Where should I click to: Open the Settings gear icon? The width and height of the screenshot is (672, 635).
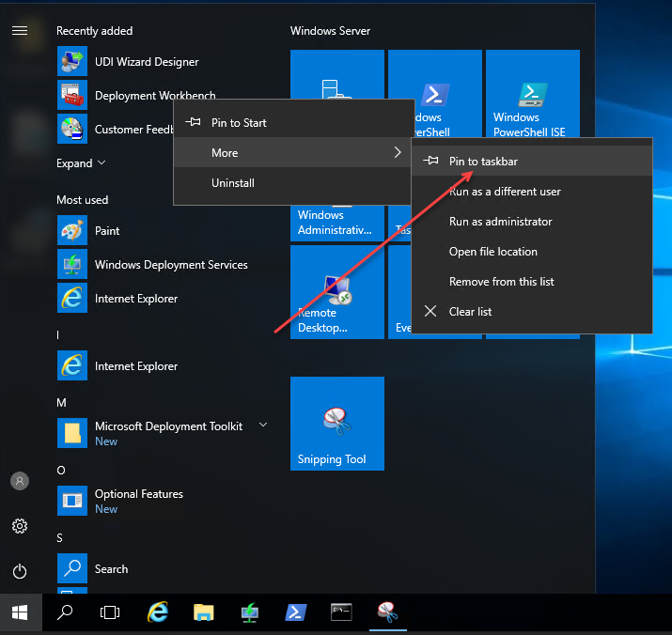[20, 526]
